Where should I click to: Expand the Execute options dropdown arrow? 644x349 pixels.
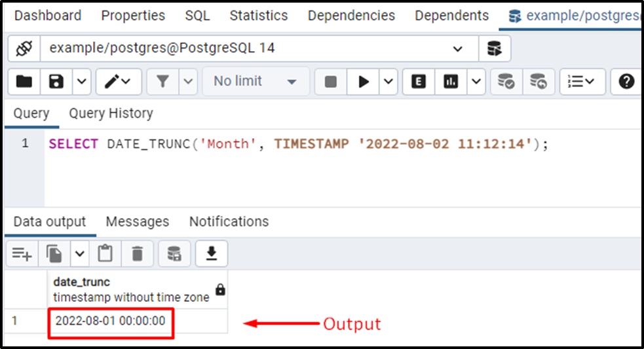[389, 81]
